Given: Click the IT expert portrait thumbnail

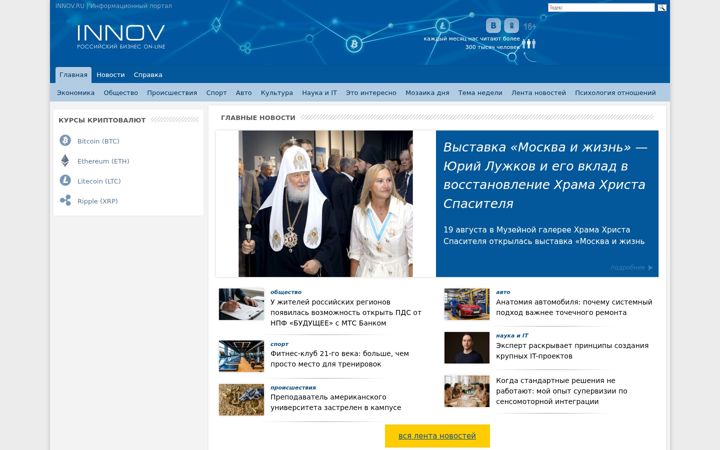Looking at the screenshot, I should click(x=467, y=348).
